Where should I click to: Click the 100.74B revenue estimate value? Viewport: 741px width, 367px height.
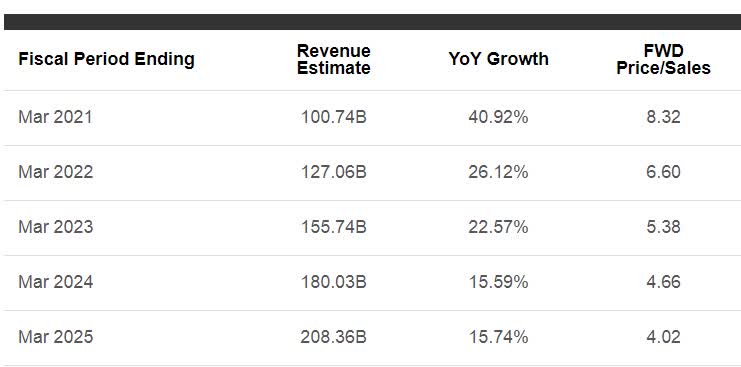334,117
